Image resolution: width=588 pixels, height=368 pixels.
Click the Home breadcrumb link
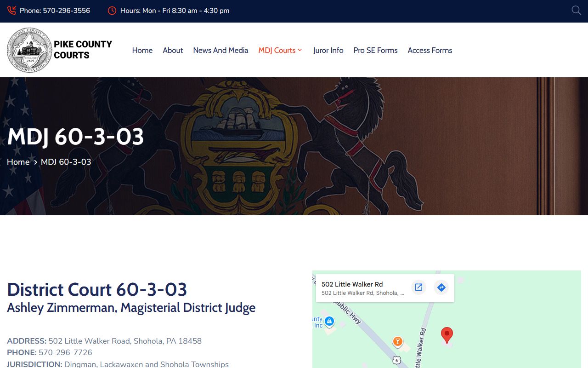(18, 162)
